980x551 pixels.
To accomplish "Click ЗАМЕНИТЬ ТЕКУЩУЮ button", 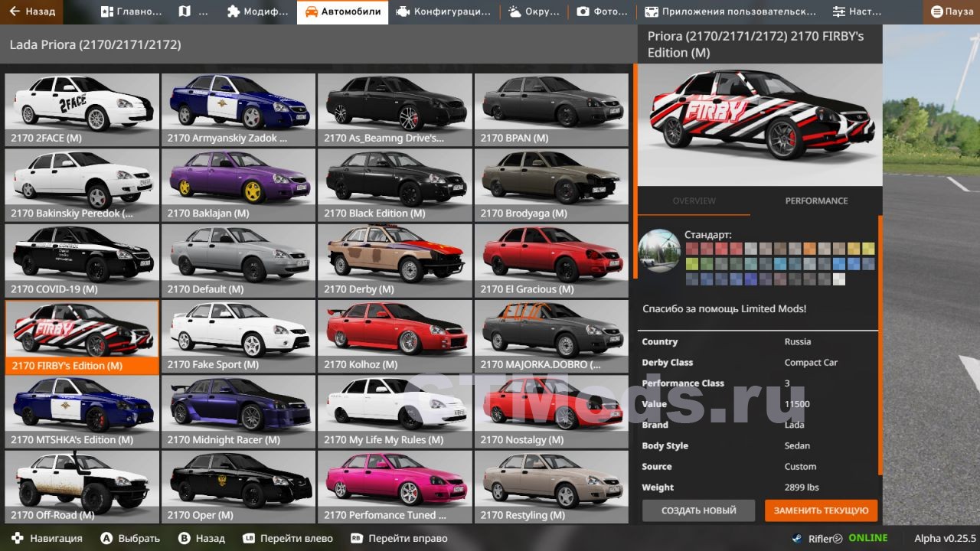I will [x=821, y=510].
